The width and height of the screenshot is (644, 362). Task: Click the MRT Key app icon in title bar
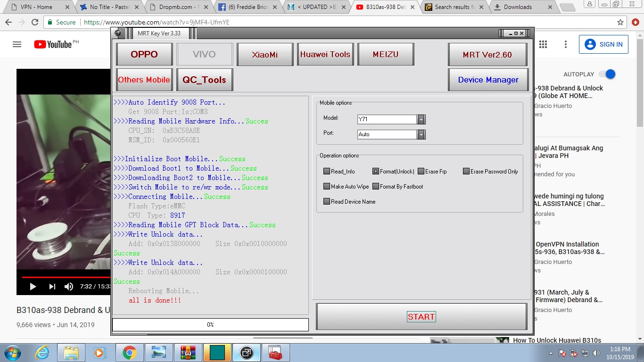coord(117,33)
